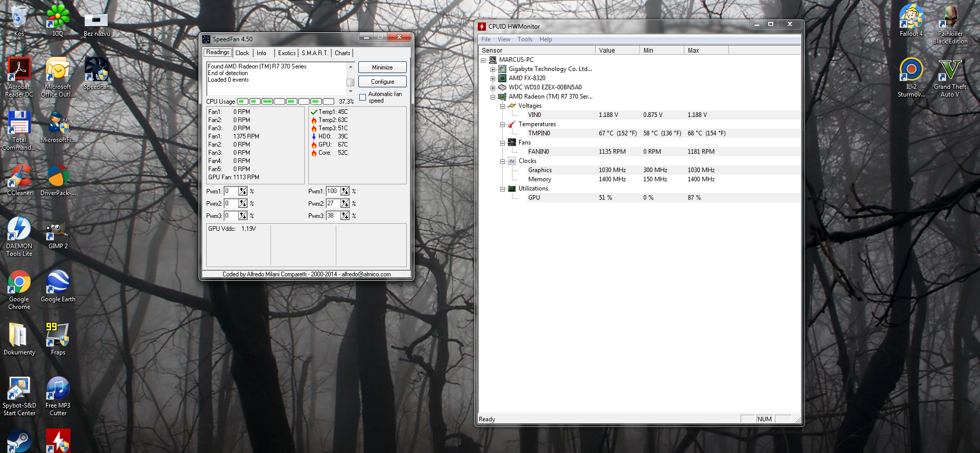
Task: Expand the AMD FX-8320 tree node
Action: (493, 79)
